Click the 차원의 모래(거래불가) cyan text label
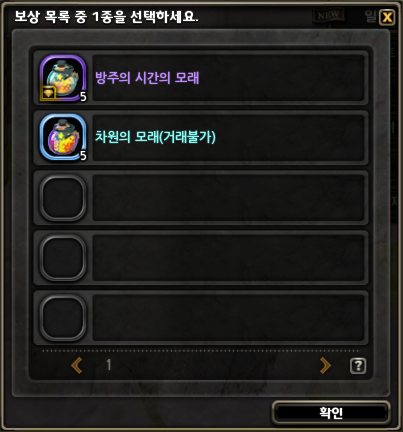The width and height of the screenshot is (403, 432). pyautogui.click(x=155, y=137)
